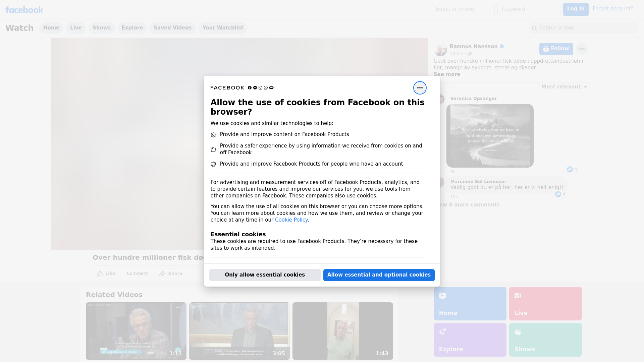
Task: Click the verified badge beside Rasmus Hansson
Action: [502, 47]
